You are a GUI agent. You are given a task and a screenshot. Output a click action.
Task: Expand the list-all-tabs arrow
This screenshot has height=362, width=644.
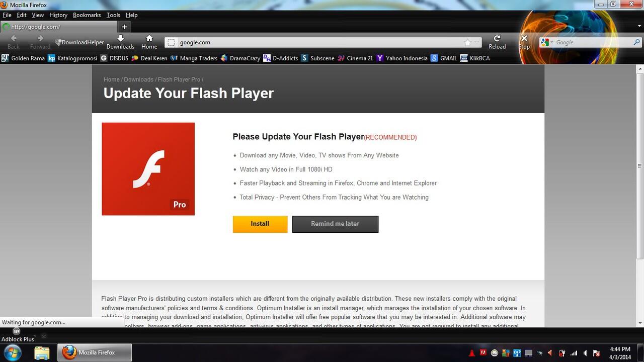tap(639, 27)
